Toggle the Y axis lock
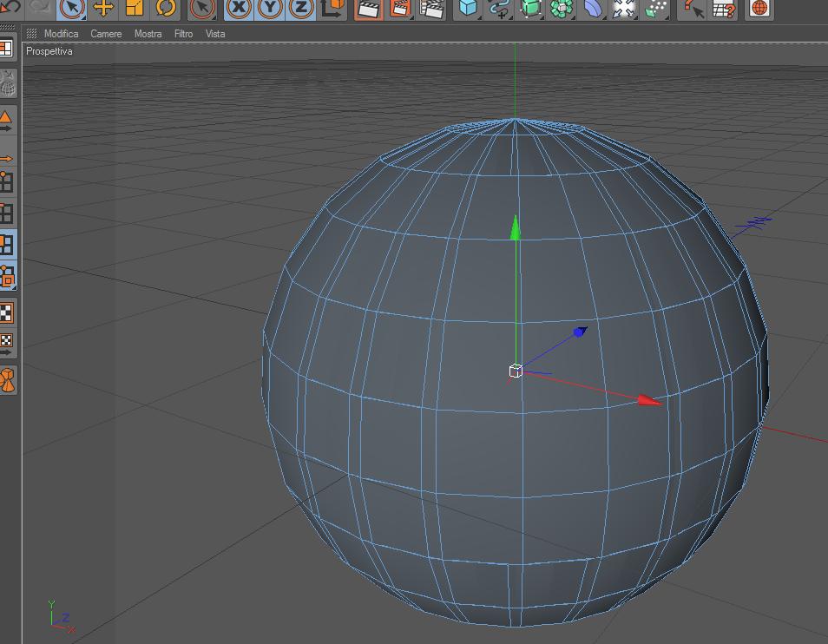The image size is (828, 644). (270, 9)
